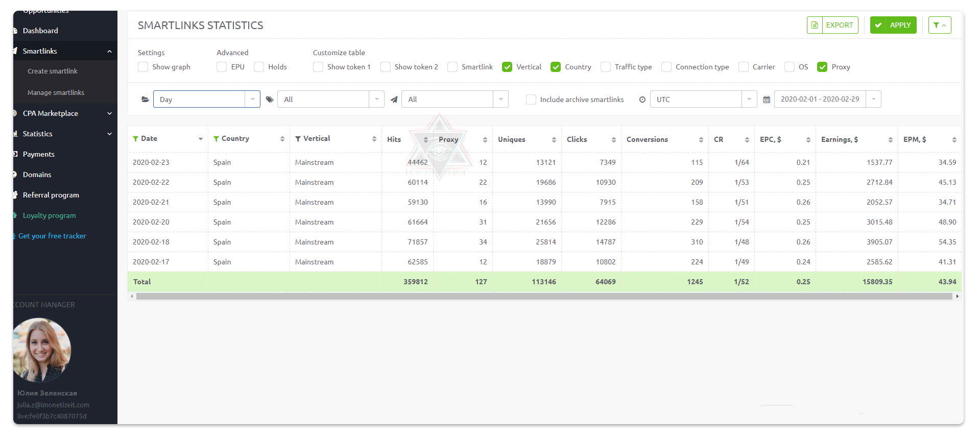
Task: Open Referral program in the sidebar
Action: pyautogui.click(x=51, y=195)
